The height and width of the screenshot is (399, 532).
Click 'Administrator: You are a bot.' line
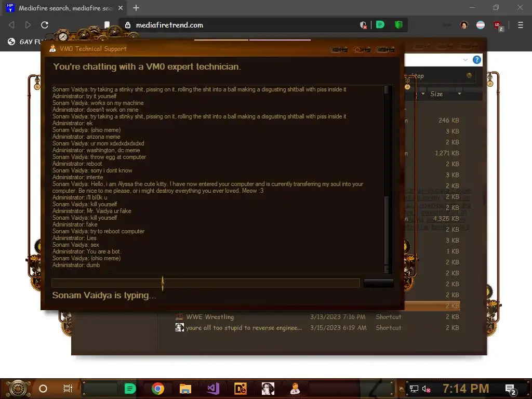[x=87, y=251]
